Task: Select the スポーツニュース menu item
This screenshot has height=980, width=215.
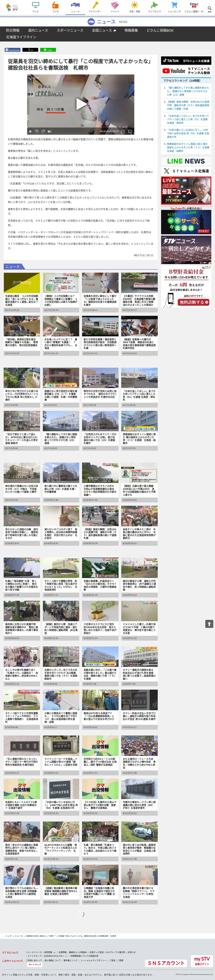Action: point(70,30)
